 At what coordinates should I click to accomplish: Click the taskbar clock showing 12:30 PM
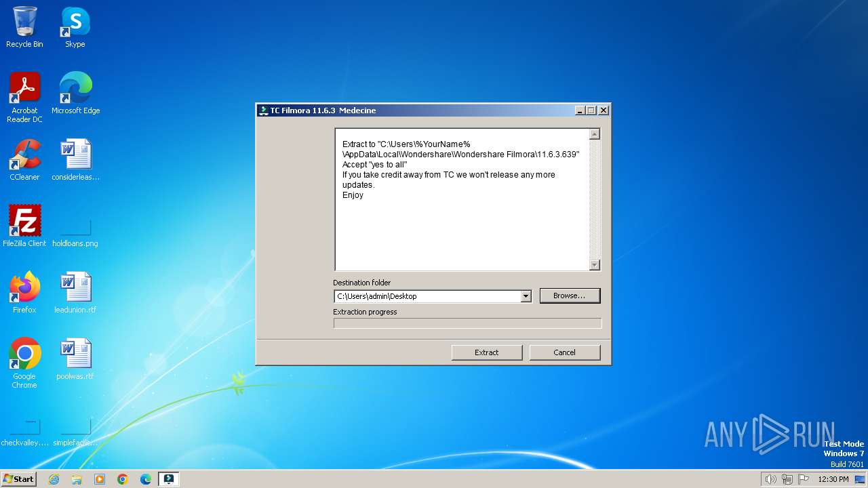click(x=833, y=479)
